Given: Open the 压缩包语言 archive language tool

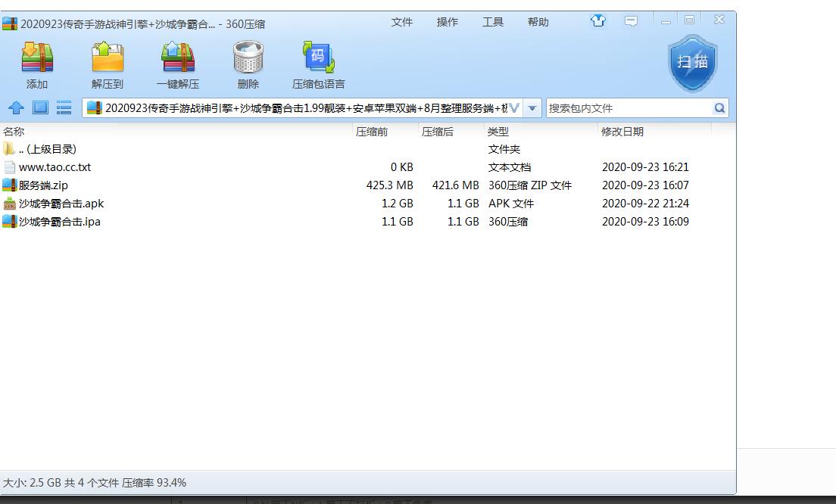Looking at the screenshot, I should point(319,59).
